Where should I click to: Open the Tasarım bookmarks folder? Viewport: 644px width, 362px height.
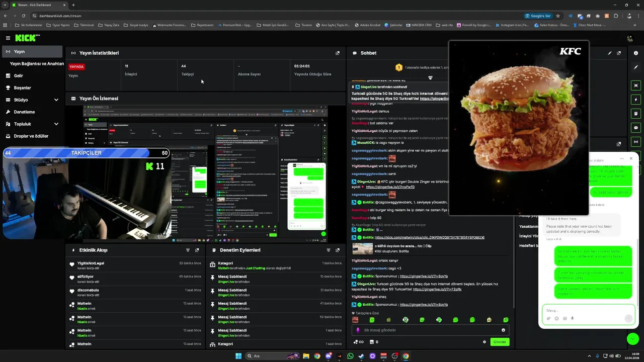click(x=303, y=25)
